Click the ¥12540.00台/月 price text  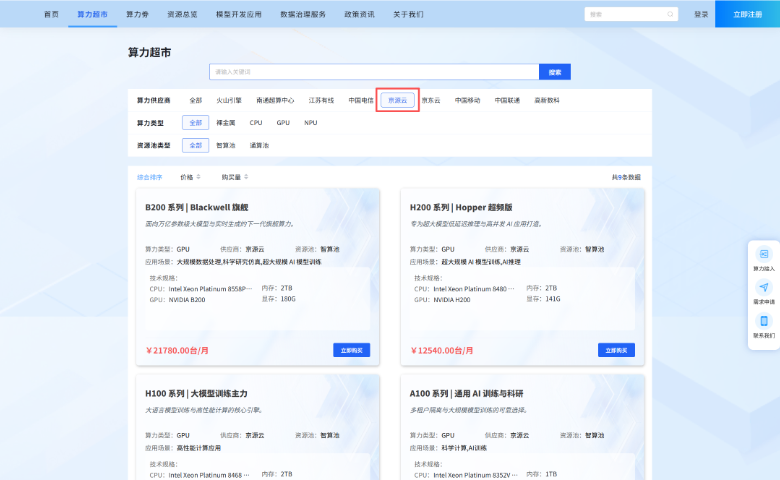(442, 351)
